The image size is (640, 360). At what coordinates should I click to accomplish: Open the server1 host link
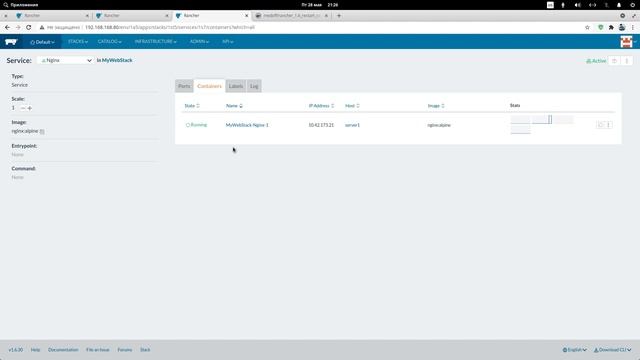pyautogui.click(x=352, y=125)
